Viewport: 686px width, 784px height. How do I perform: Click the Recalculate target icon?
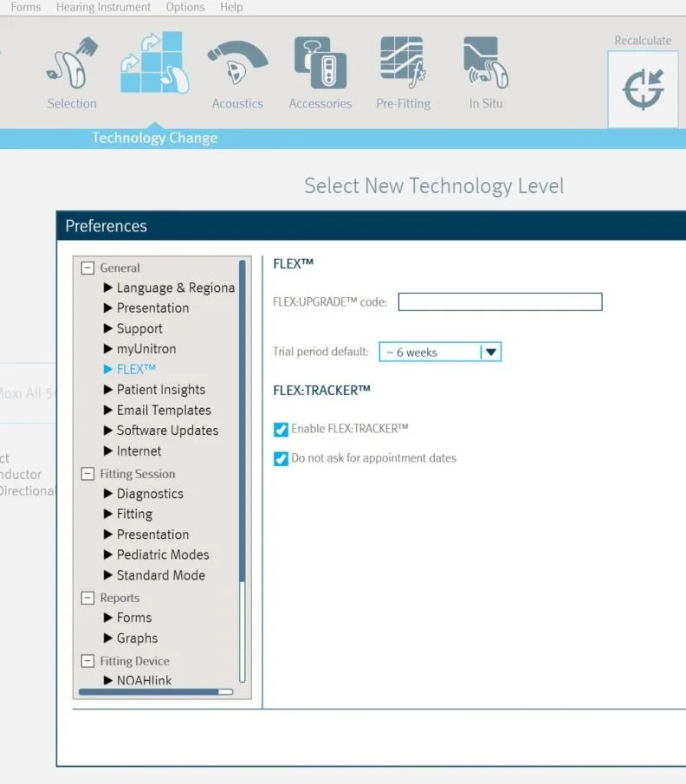tap(643, 89)
